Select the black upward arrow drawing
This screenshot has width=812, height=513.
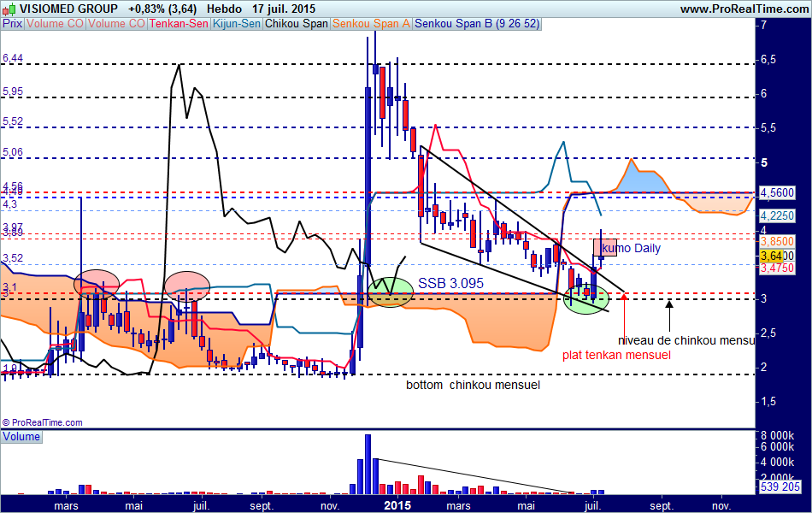[669, 316]
